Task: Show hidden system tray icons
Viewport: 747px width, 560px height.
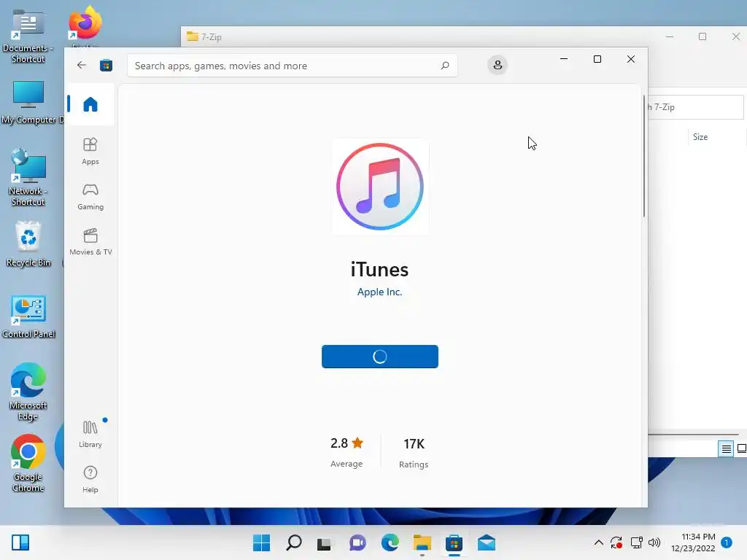Action: (599, 542)
